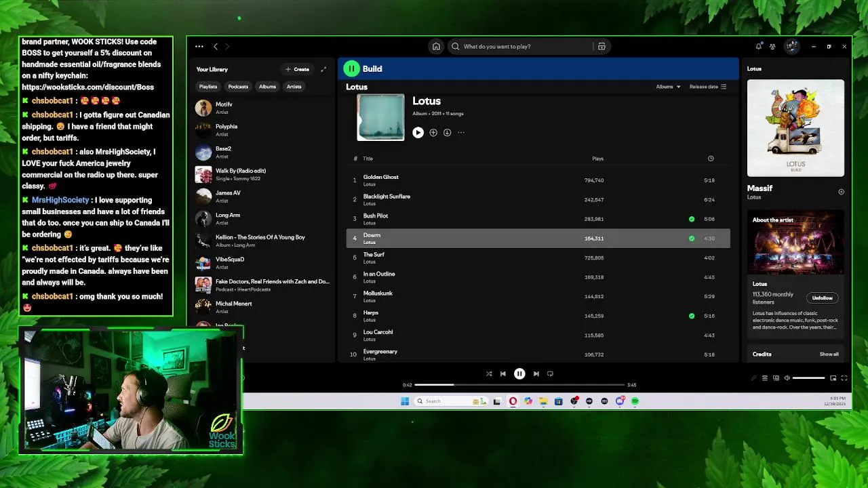The image size is (868, 488).
Task: Open Friend Activity icon
Action: tap(772, 47)
